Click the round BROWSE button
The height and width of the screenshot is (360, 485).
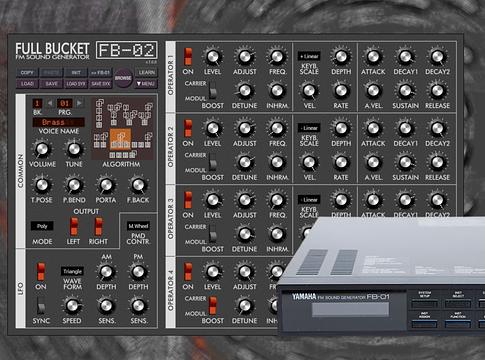click(x=123, y=78)
